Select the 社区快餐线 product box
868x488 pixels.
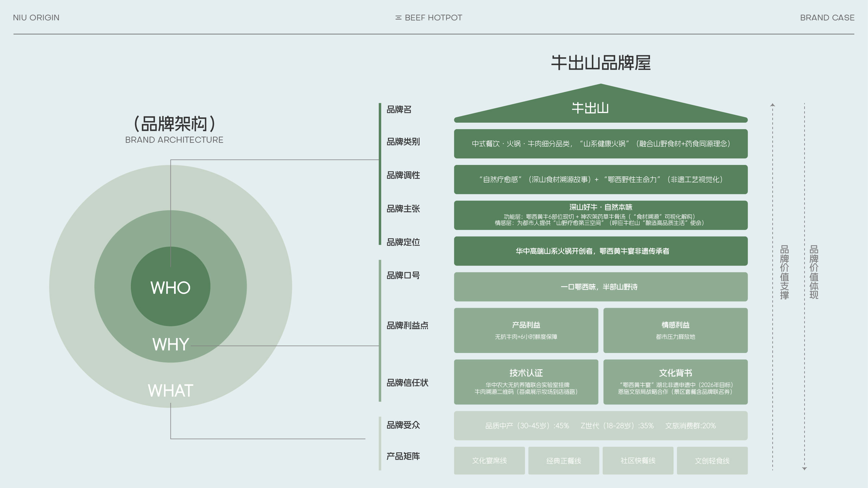point(638,460)
